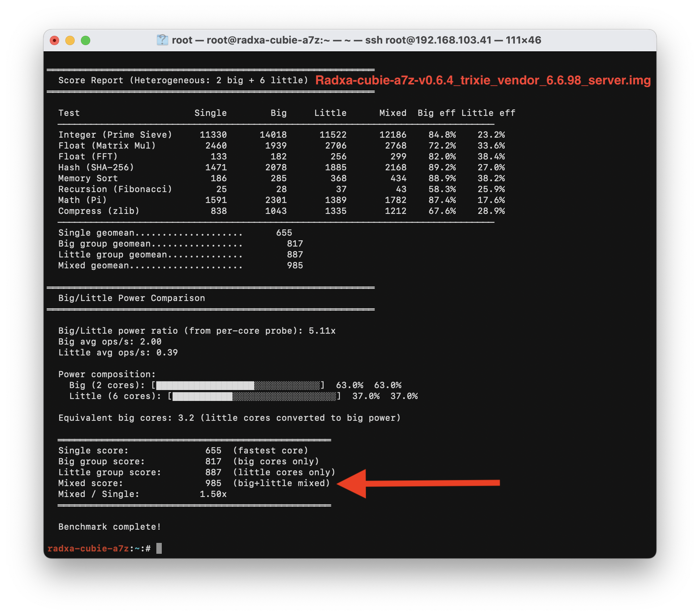Click the Little (6 cores) power bar

coord(254,396)
